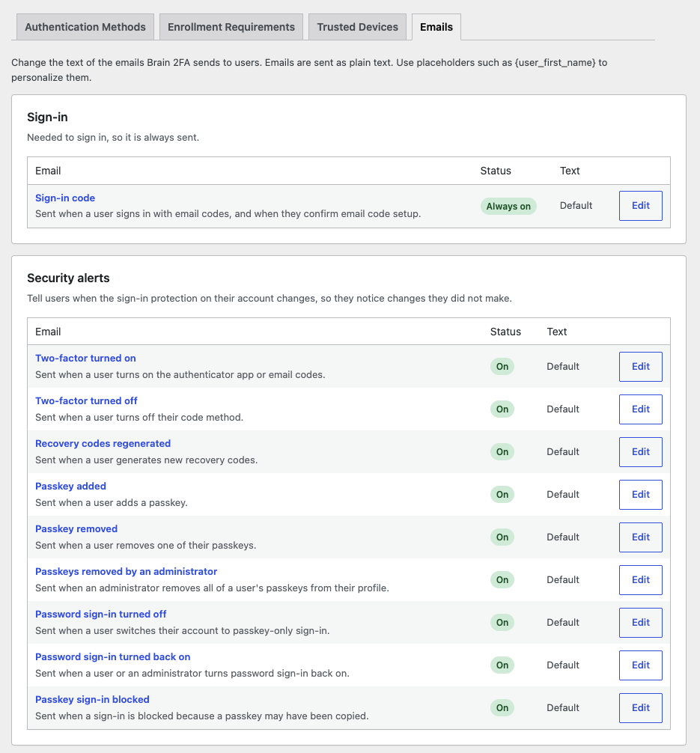Edit the Recovery codes regenerated email
700x753 pixels.
coord(640,452)
